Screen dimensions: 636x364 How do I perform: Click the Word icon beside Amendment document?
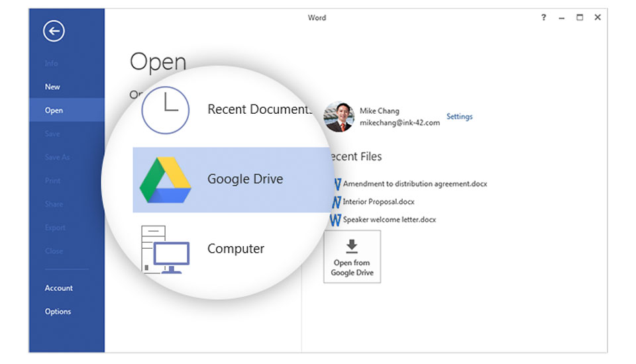[337, 184]
